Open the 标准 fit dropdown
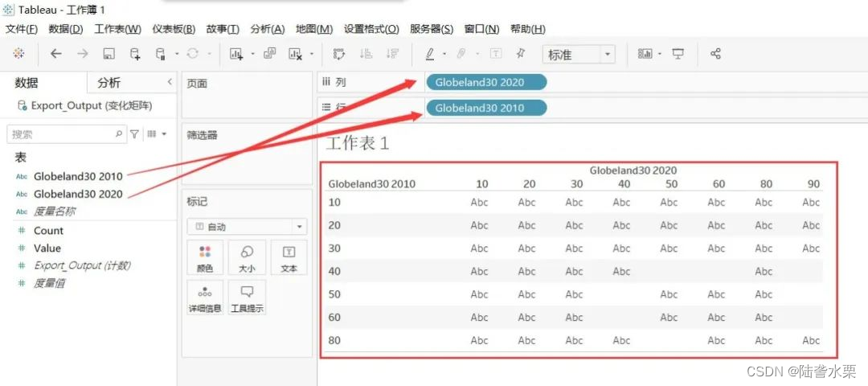 pos(579,54)
